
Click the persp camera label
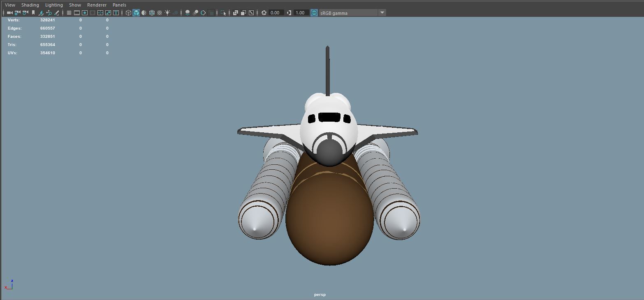click(x=320, y=295)
